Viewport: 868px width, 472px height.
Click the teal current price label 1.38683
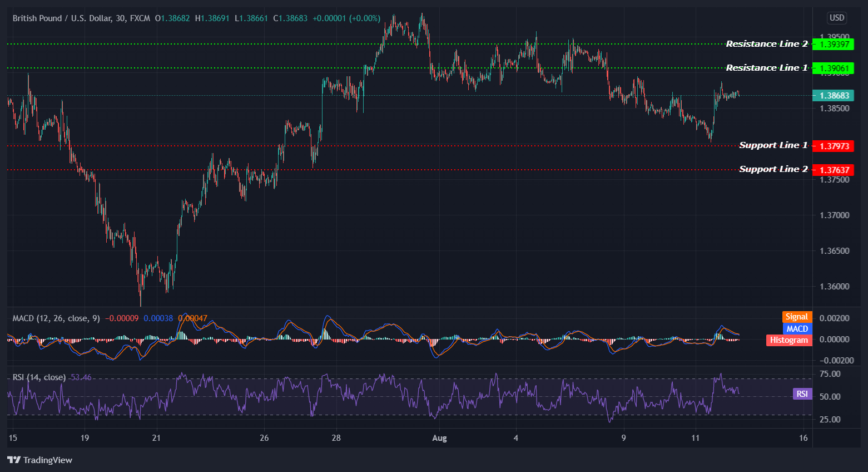pyautogui.click(x=834, y=95)
